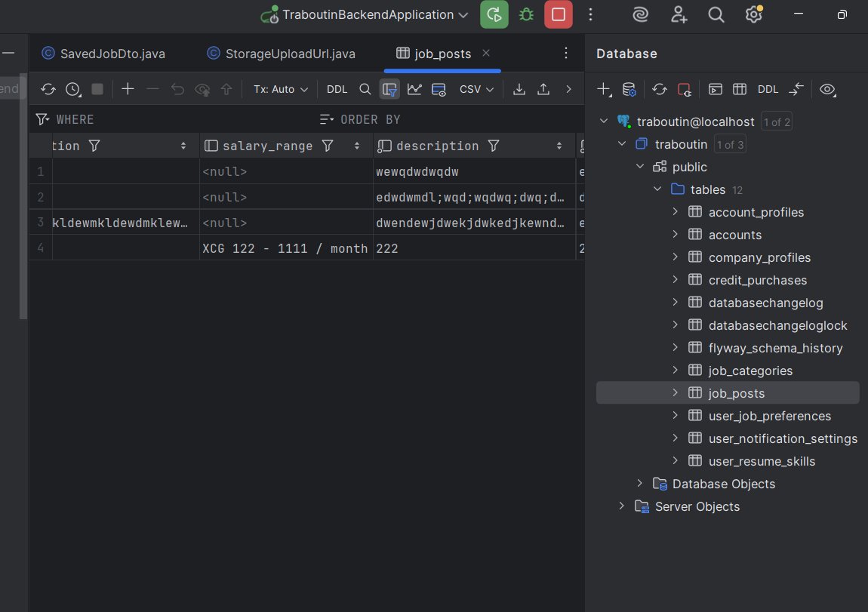
Task: Sort by the salary_range column arrows
Action: [x=356, y=146]
